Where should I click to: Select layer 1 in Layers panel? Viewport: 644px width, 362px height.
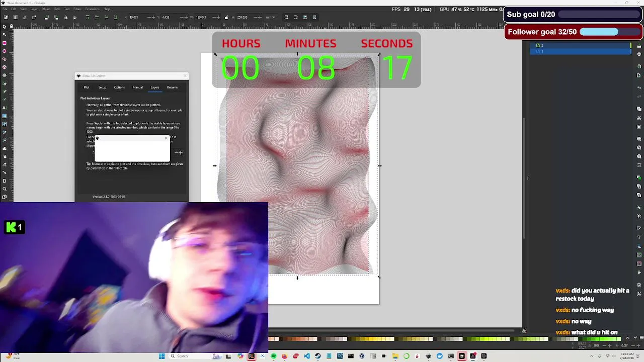(581, 51)
